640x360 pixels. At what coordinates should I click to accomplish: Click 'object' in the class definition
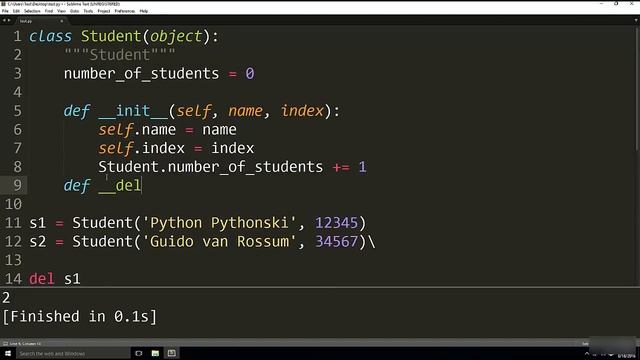(x=176, y=37)
